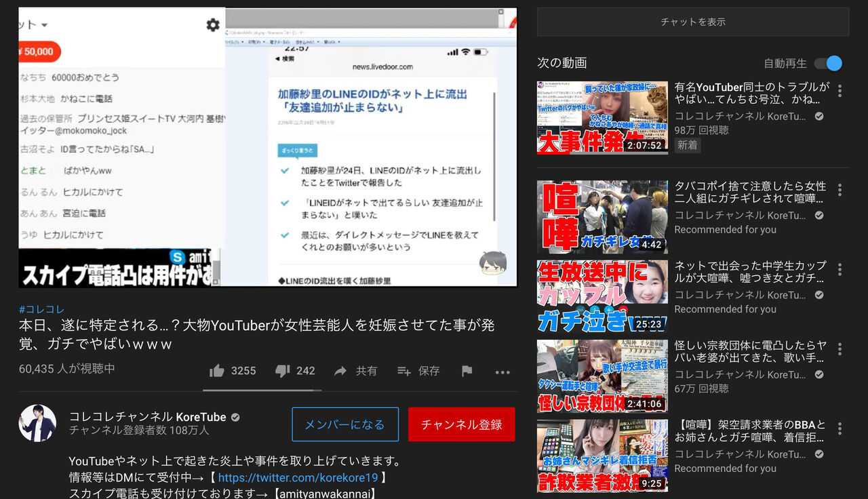Report video using the flag icon
The height and width of the screenshot is (499, 868).
(467, 371)
